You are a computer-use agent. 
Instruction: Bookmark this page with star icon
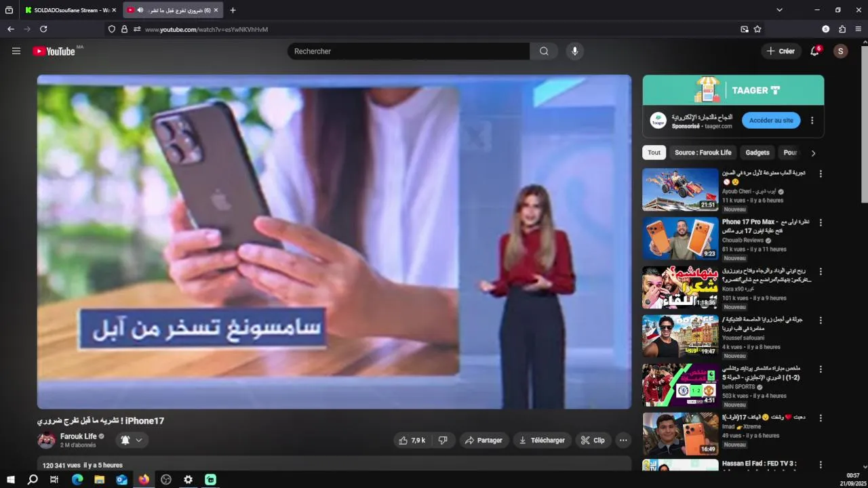pos(757,29)
